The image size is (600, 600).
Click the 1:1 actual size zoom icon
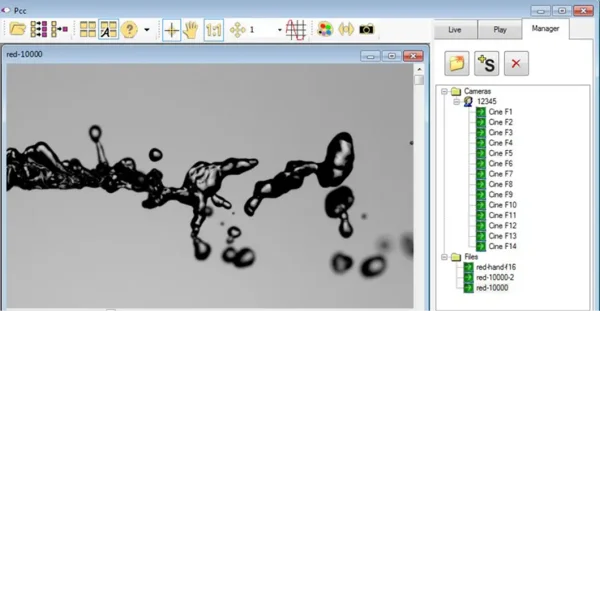(x=214, y=30)
